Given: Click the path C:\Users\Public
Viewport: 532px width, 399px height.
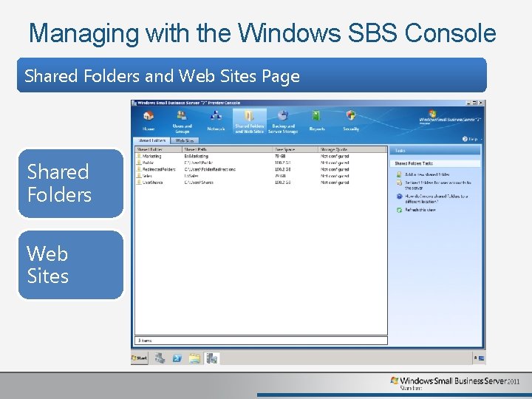Looking at the screenshot, I should click(x=199, y=163).
